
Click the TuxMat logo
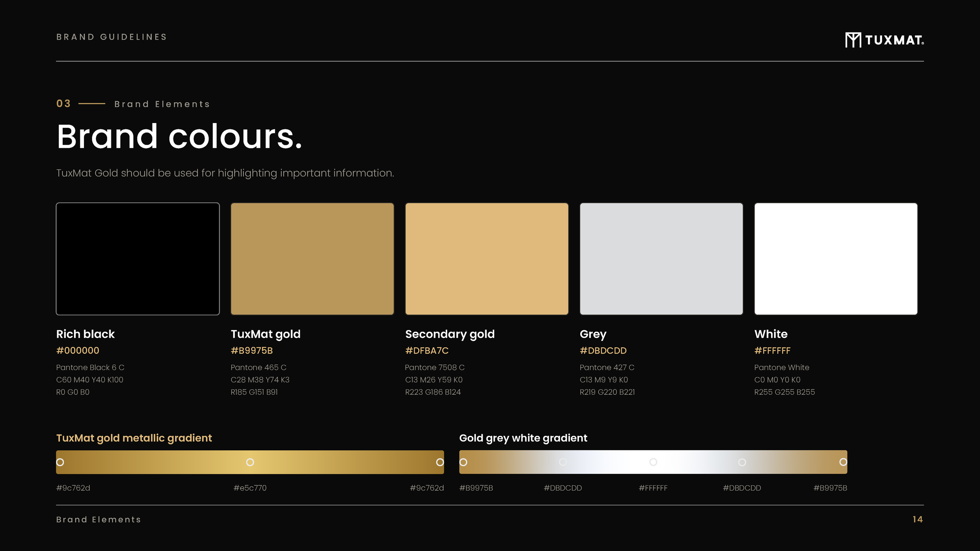(x=884, y=40)
